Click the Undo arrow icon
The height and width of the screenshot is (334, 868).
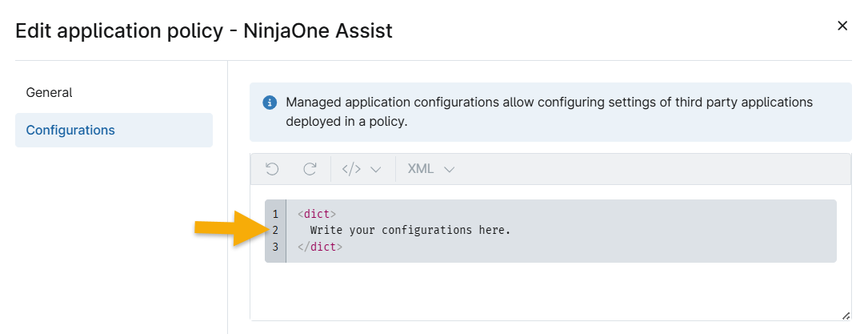272,169
